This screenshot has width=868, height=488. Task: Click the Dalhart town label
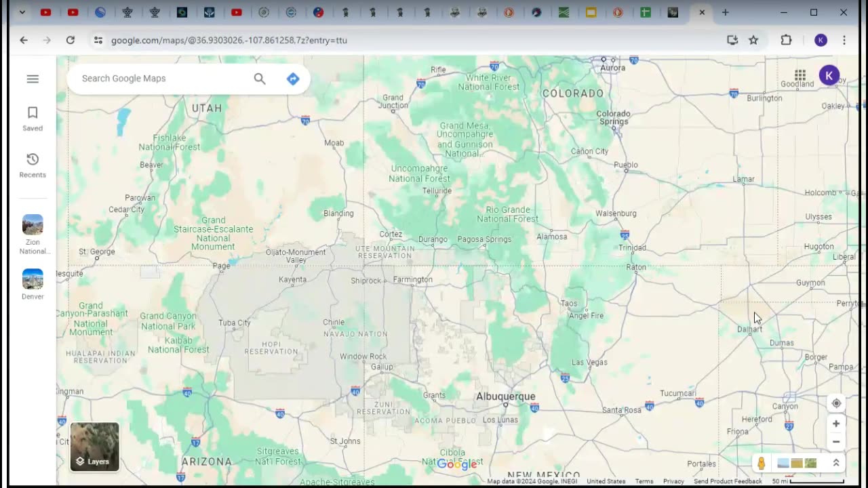coord(749,329)
